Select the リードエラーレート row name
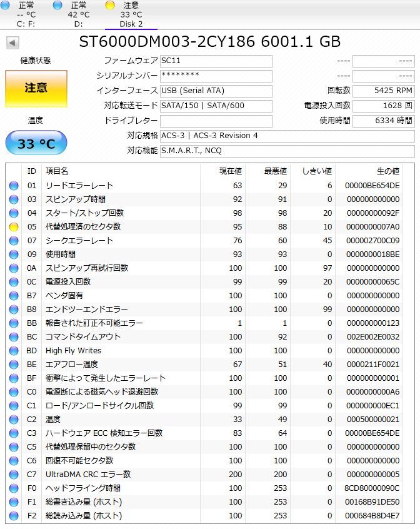 tap(79, 186)
